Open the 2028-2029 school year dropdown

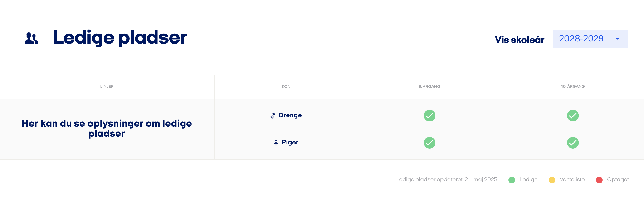[x=590, y=39]
